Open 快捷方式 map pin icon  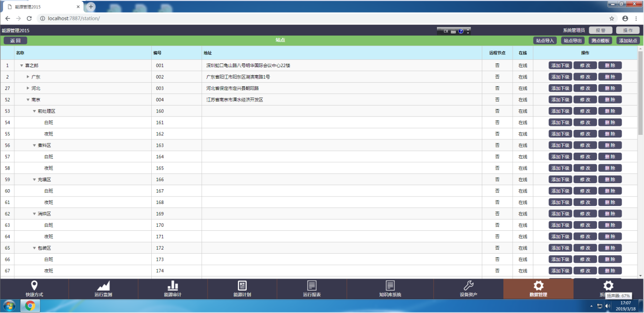(34, 286)
